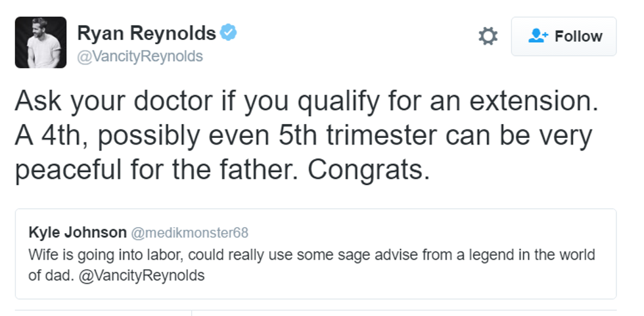The image size is (644, 316).
Task: Click the @medikmonster68 handle
Action: point(189,233)
